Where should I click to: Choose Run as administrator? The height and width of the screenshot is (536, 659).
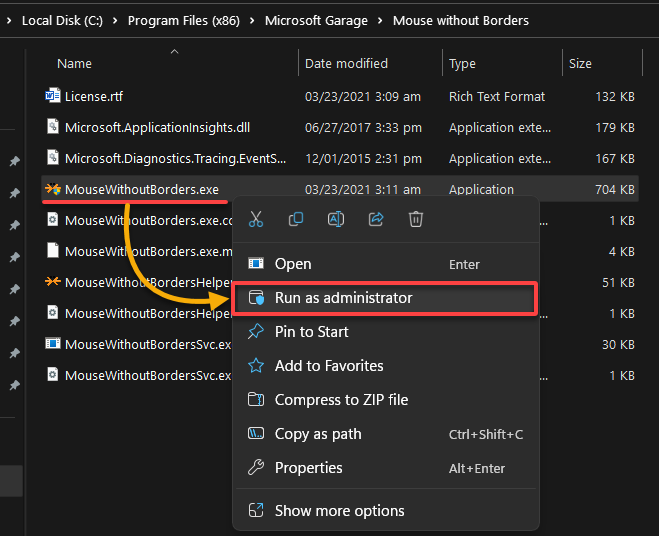click(x=385, y=298)
